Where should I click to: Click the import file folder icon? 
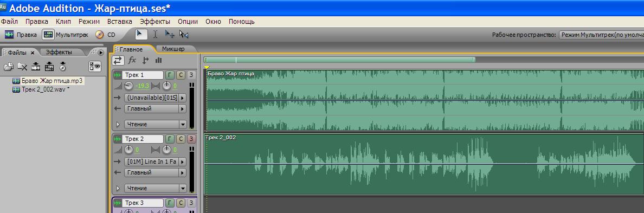coord(9,66)
